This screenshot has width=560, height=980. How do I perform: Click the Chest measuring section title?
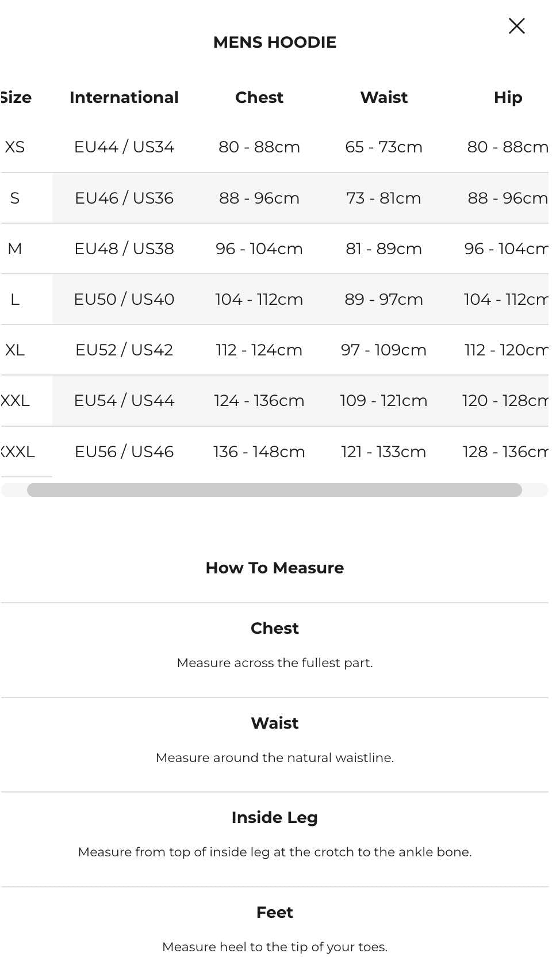[274, 628]
